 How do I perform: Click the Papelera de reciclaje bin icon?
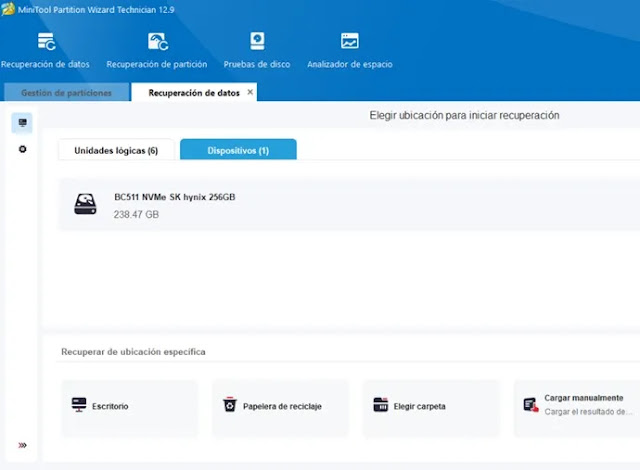(x=230, y=405)
